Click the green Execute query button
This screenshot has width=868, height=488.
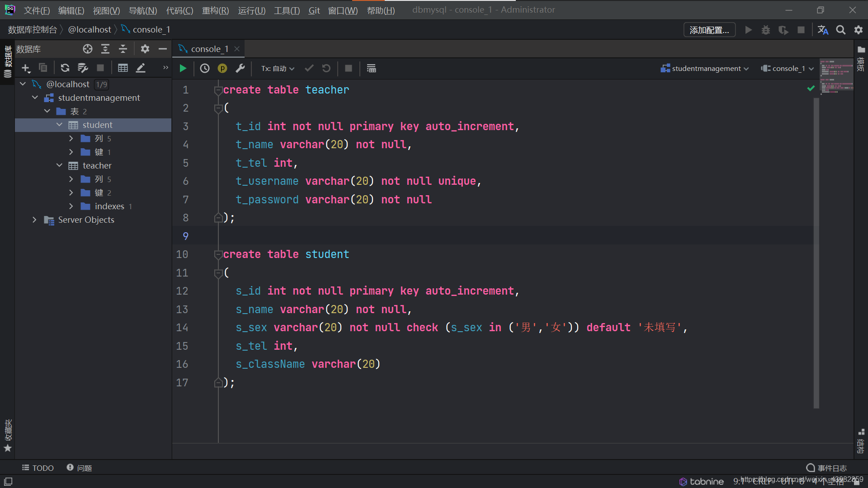(183, 68)
